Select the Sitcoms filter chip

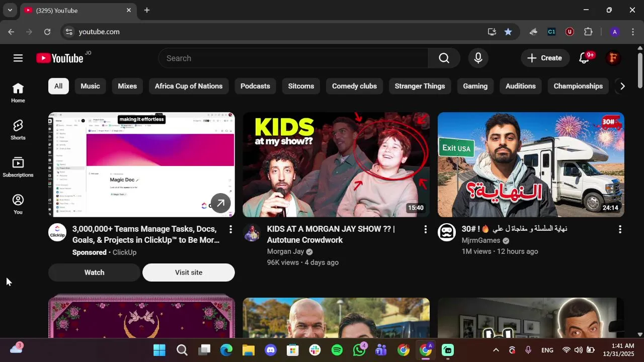pyautogui.click(x=301, y=86)
